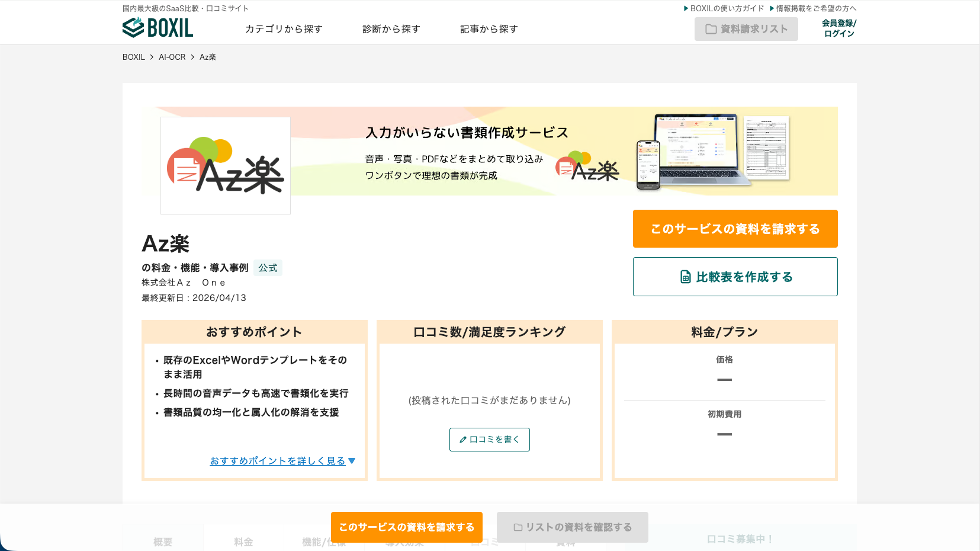980x551 pixels.
Task: Click the 公式 badge next to 導入事例
Action: point(268,268)
